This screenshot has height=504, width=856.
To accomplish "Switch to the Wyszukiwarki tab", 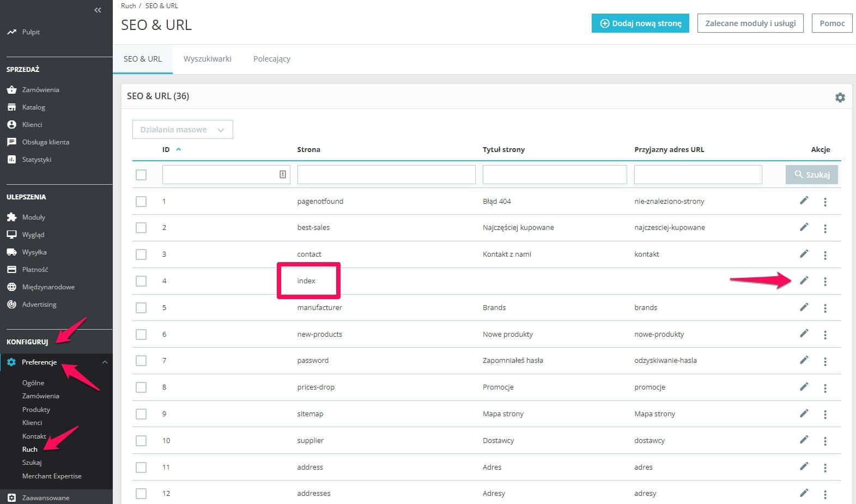I will 208,59.
